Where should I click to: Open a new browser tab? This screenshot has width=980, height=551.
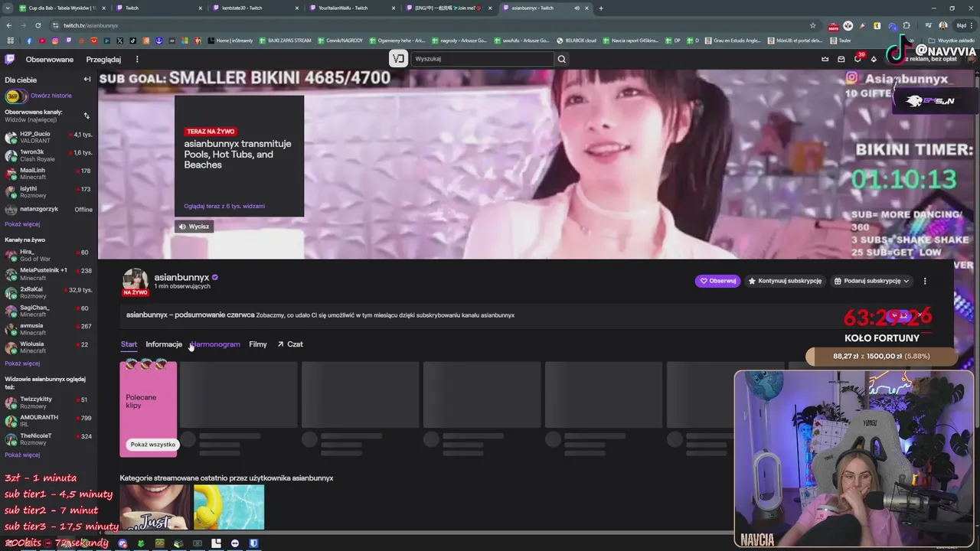(600, 8)
